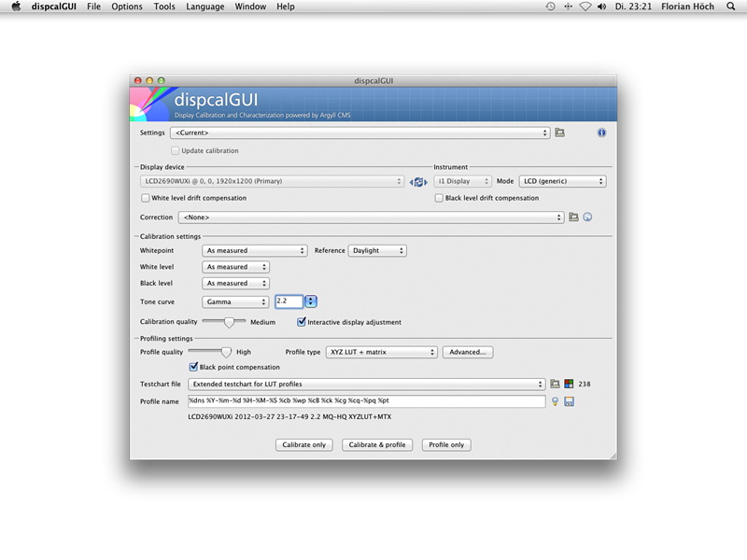This screenshot has height=560, width=747.
Task: Open Profile type XYZ LUT + matrix dropdown
Action: [381, 352]
